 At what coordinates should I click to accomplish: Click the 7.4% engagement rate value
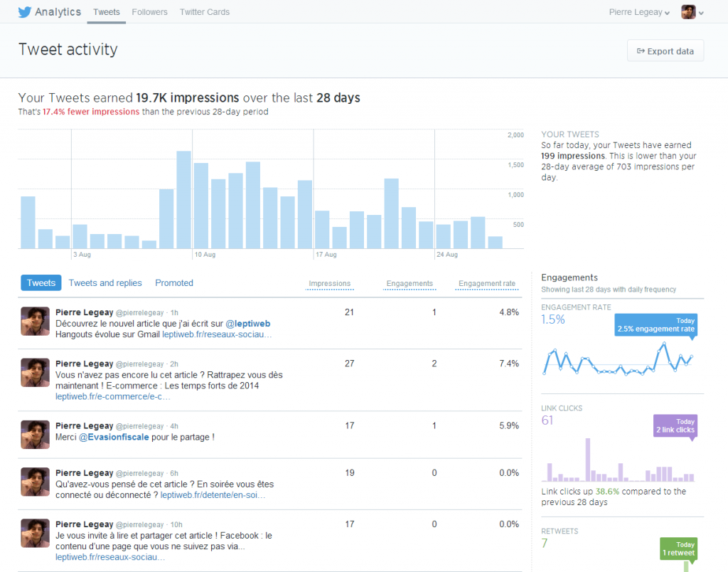tap(509, 364)
